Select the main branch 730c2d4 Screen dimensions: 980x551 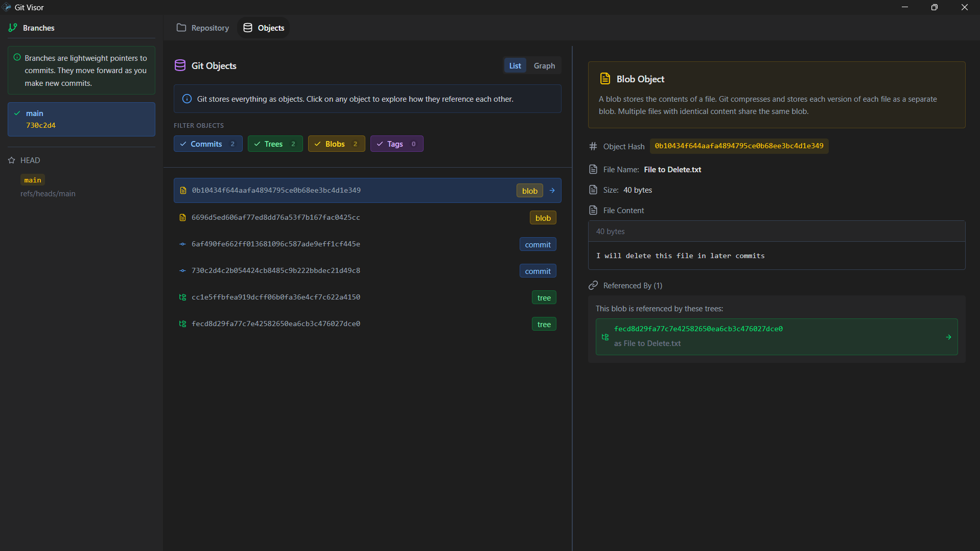click(x=81, y=119)
